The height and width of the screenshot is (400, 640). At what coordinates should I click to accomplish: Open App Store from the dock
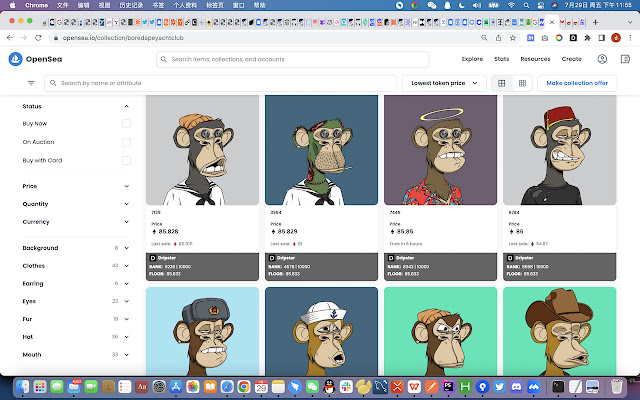(176, 386)
